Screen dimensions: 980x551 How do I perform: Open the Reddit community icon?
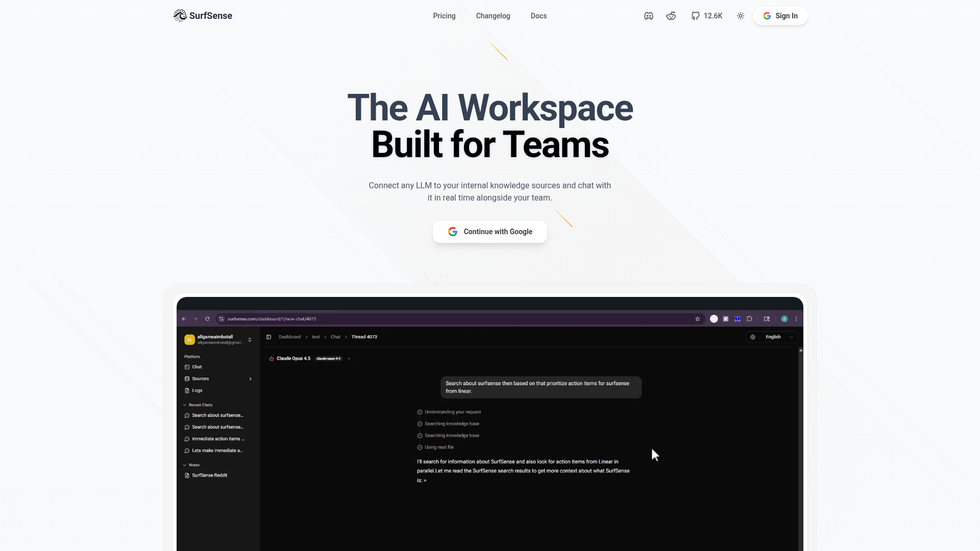[x=671, y=16]
